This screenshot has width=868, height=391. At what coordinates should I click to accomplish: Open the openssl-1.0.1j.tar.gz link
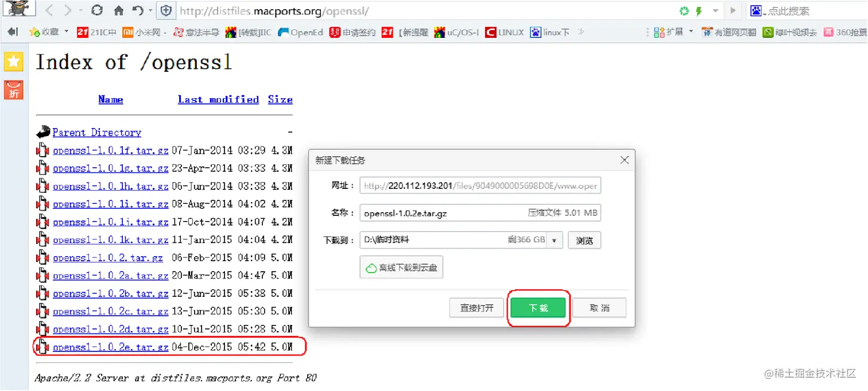[x=111, y=222]
